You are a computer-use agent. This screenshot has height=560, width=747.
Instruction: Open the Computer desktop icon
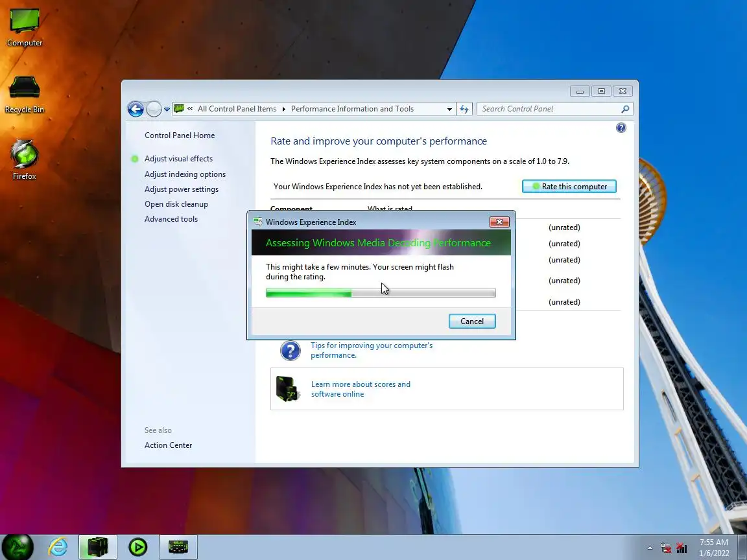tap(24, 28)
